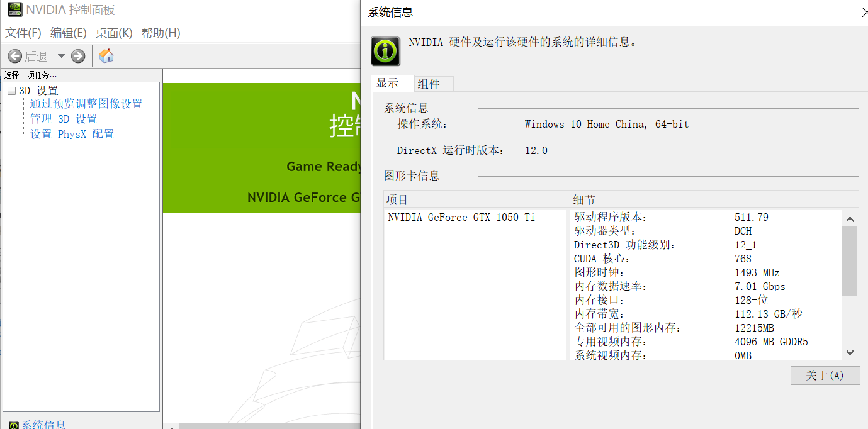
Task: Switch to the 组件 tab
Action: (x=434, y=84)
